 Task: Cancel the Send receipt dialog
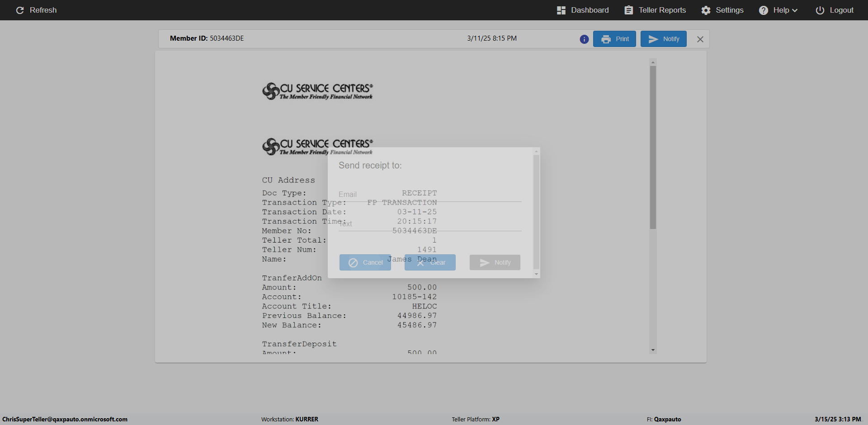click(x=365, y=262)
